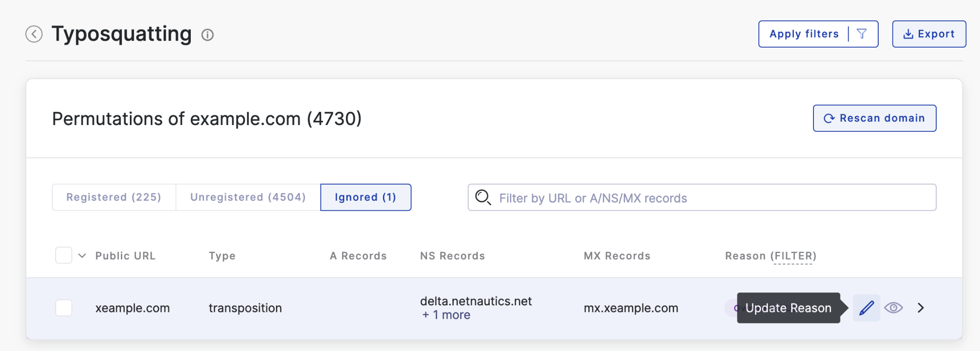Click the pencil Update Reason icon

866,308
